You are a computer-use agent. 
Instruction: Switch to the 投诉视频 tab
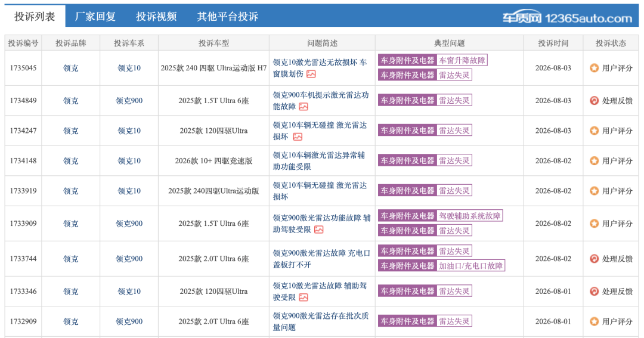(156, 17)
